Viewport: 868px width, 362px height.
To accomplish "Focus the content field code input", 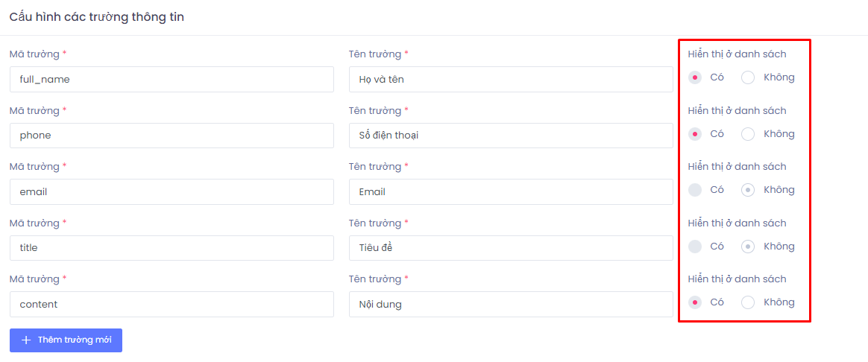I will (172, 304).
